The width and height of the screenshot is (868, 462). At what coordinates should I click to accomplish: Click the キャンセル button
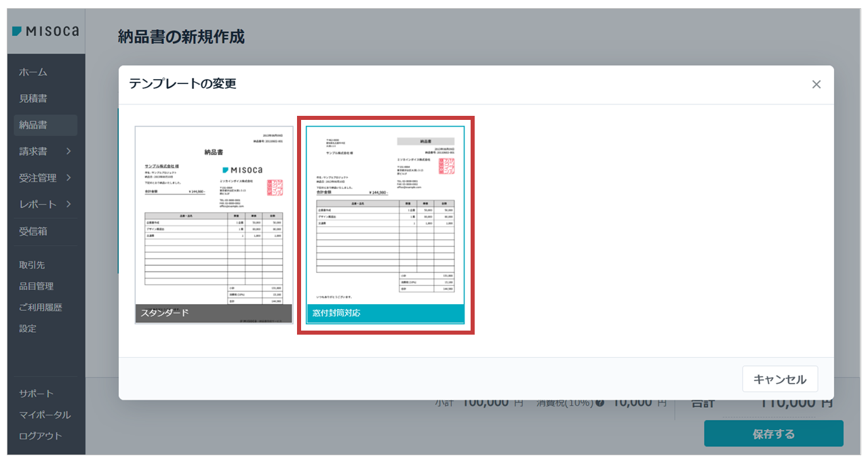780,379
